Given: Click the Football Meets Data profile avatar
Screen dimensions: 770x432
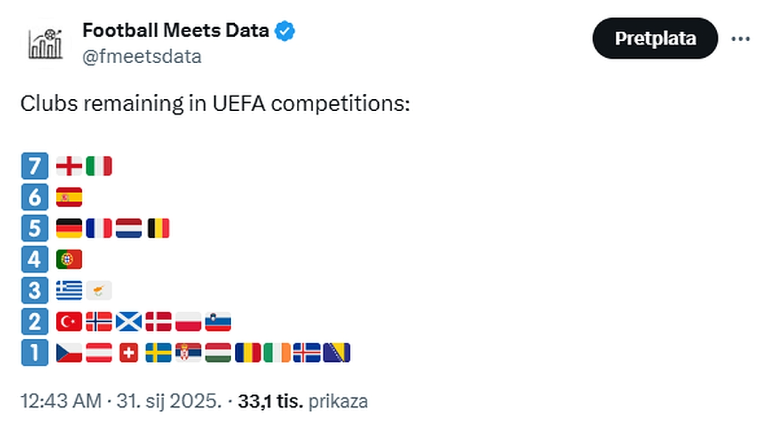Looking at the screenshot, I should (42, 43).
